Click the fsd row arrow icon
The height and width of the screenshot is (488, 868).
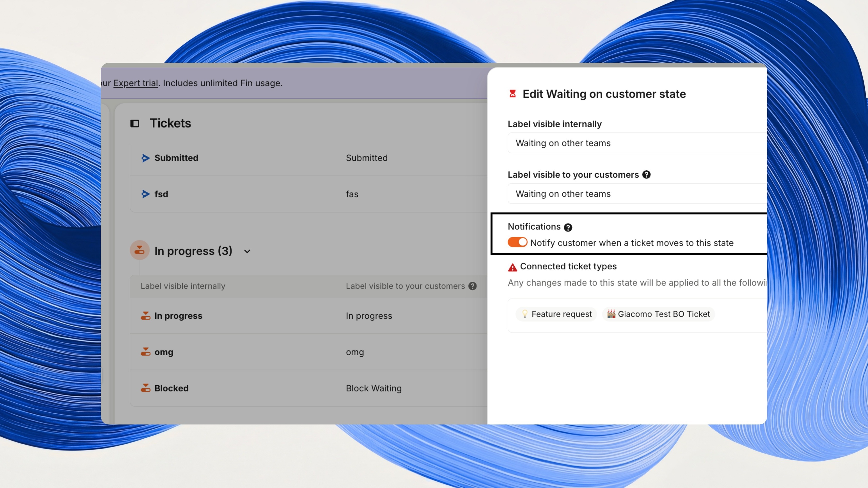pyautogui.click(x=145, y=194)
